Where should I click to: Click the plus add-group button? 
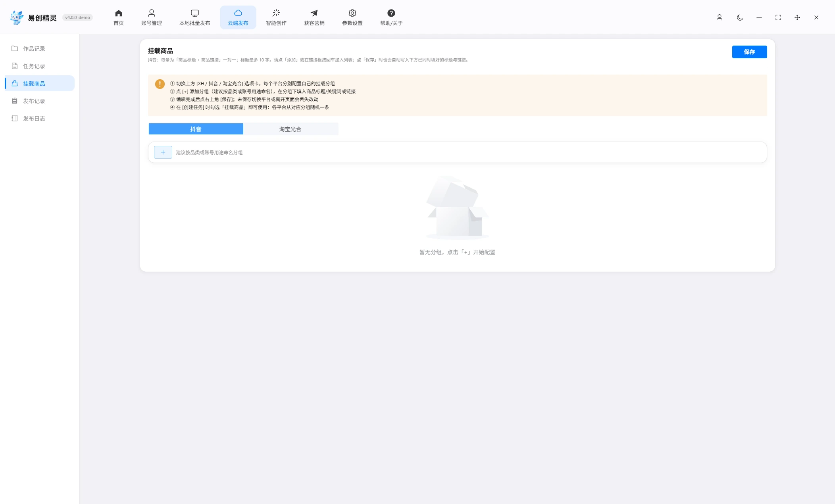point(163,152)
